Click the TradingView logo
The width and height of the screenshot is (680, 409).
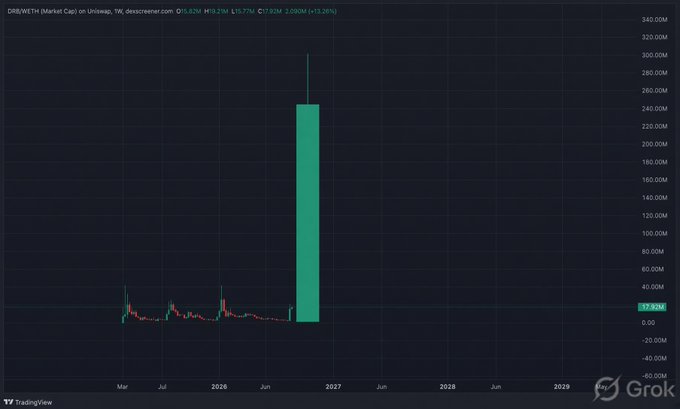[x=28, y=402]
